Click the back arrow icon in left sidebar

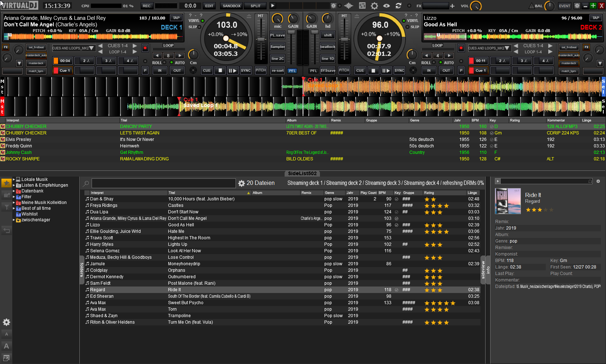(x=6, y=230)
